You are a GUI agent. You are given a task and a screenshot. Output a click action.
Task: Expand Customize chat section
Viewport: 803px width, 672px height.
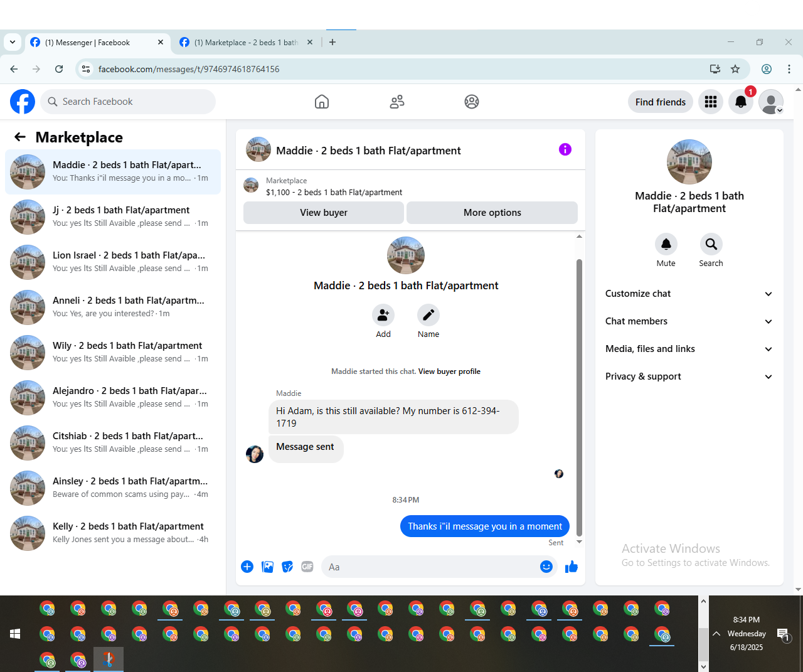689,294
